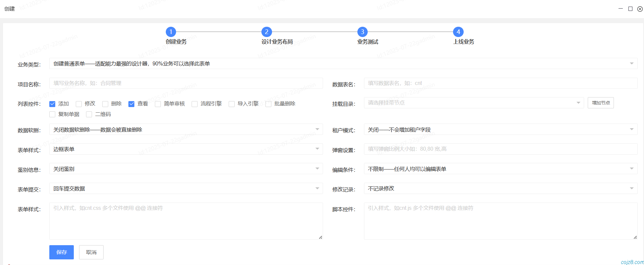Click the 增加节点 button
Viewport: 644px width, 265px height.
coord(601,103)
